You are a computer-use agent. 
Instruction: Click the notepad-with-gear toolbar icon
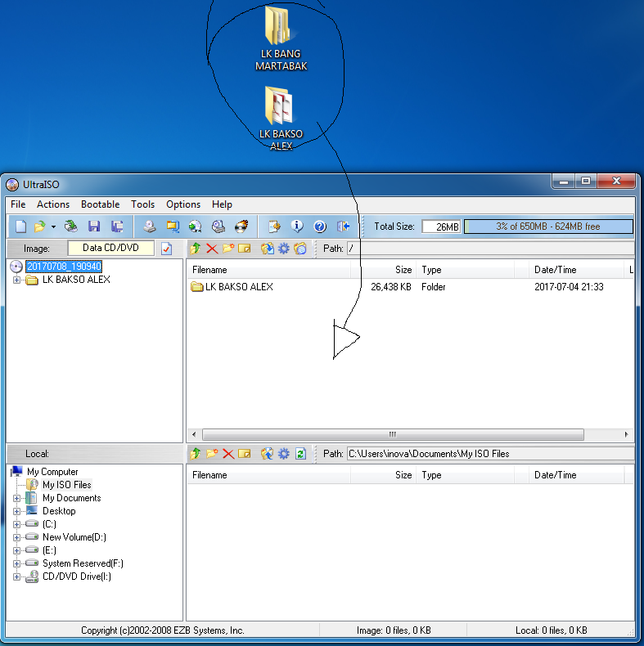pyautogui.click(x=274, y=227)
